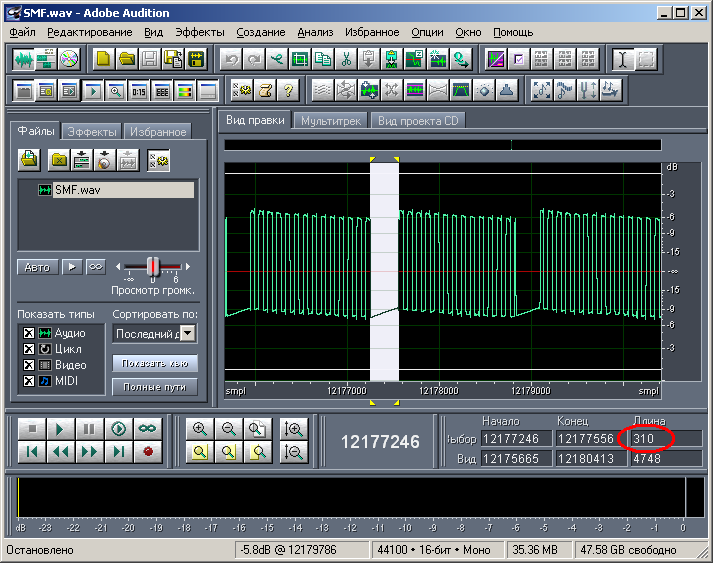
Task: Switch to Мультитрек tab
Action: point(331,121)
